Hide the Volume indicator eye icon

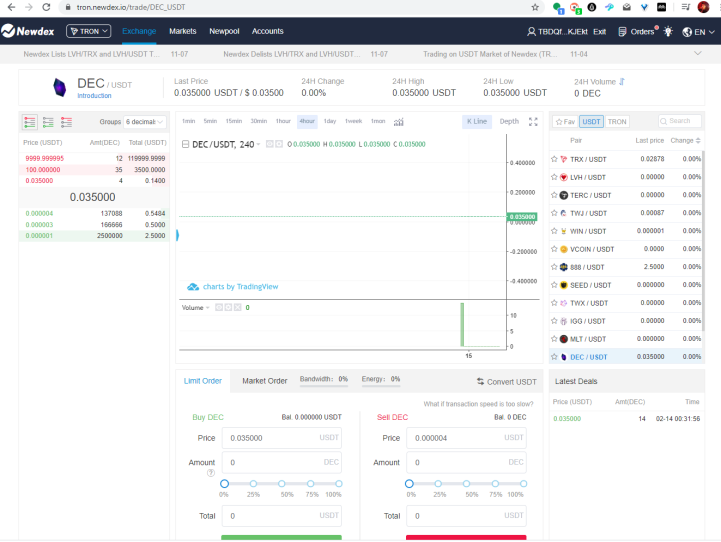point(219,307)
